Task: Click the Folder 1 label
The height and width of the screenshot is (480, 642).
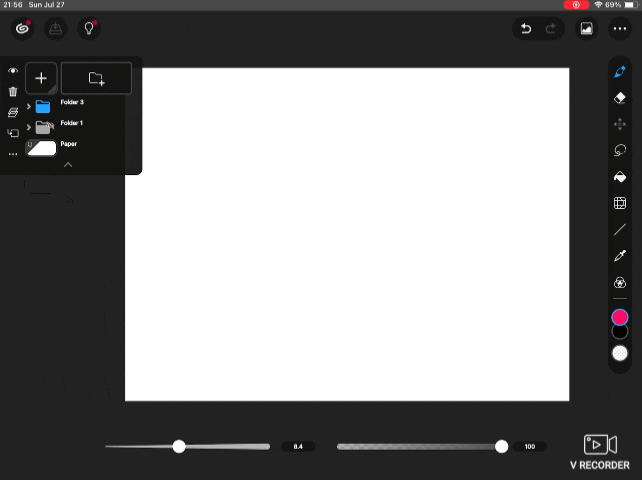Action: pyautogui.click(x=72, y=123)
